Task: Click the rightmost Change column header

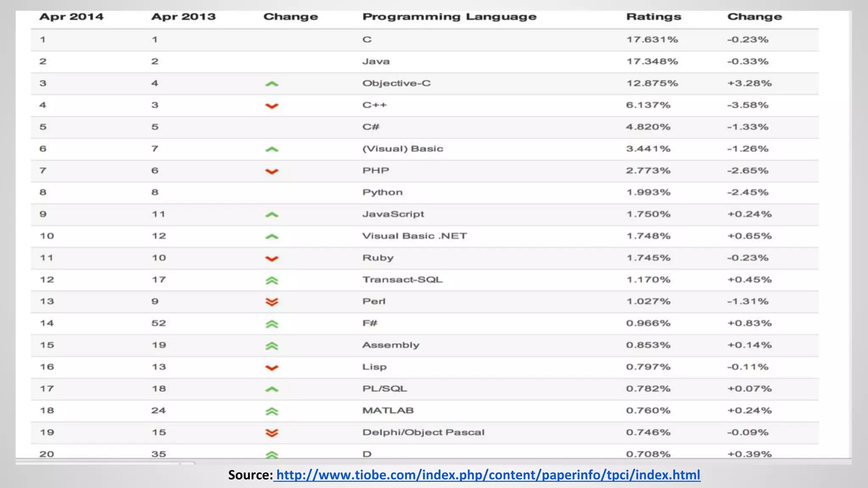Action: tap(755, 17)
